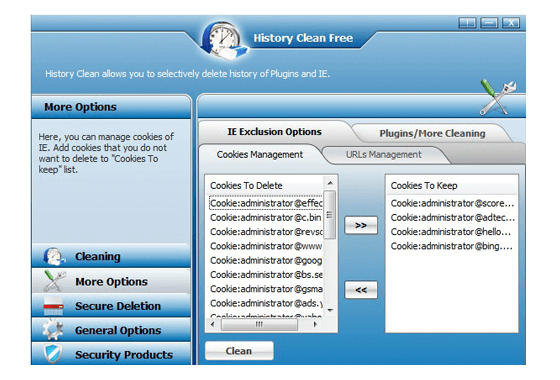Click the General Options gear icon

tap(53, 330)
